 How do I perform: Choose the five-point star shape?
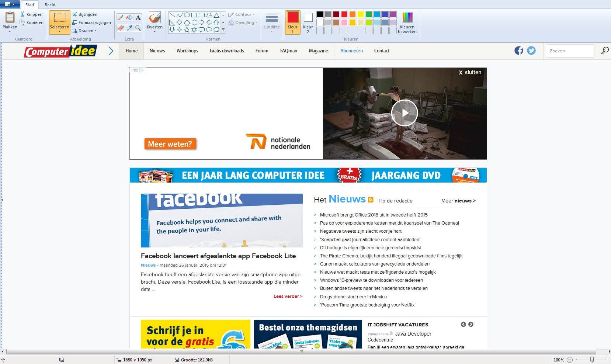click(x=187, y=30)
